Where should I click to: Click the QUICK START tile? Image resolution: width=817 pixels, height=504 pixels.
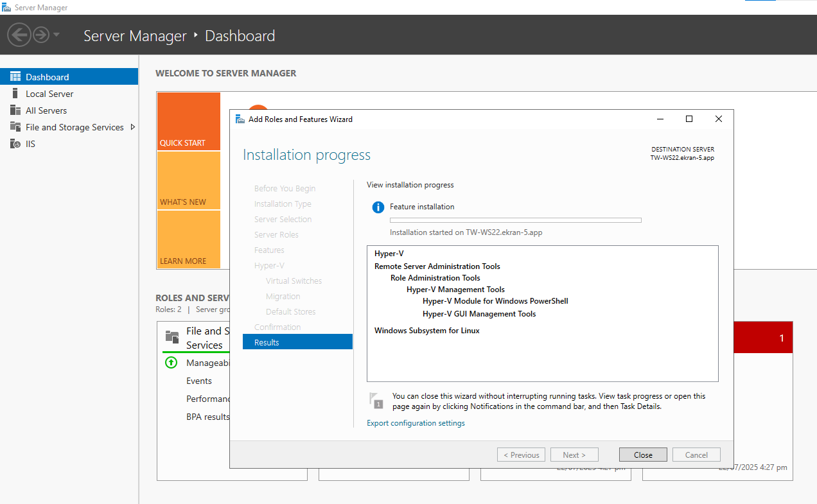(188, 122)
